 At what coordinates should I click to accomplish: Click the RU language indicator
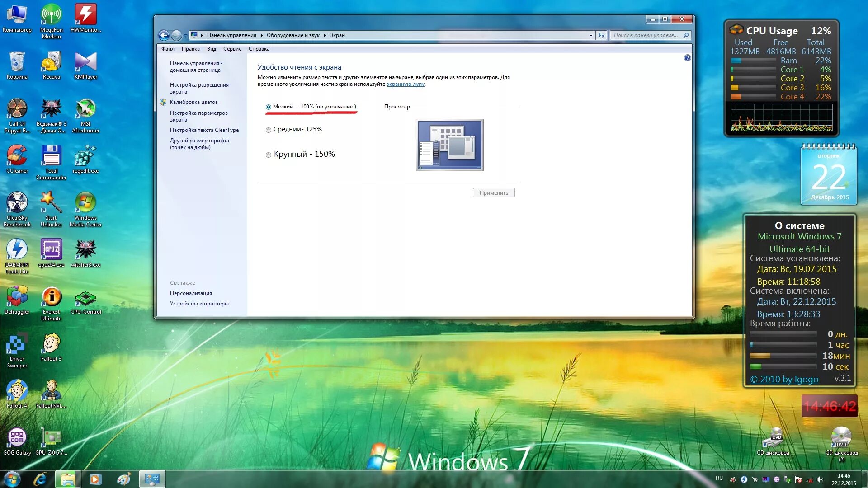pyautogui.click(x=719, y=478)
